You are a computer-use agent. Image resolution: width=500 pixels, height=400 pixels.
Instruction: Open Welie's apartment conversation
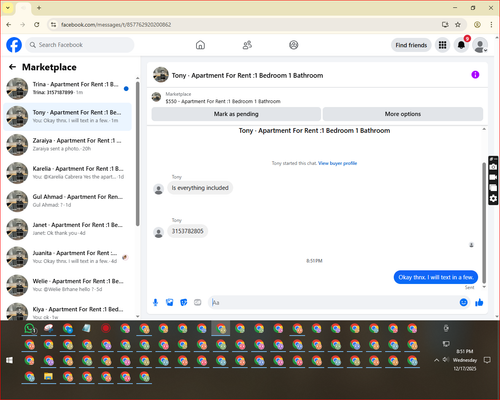pos(68,285)
